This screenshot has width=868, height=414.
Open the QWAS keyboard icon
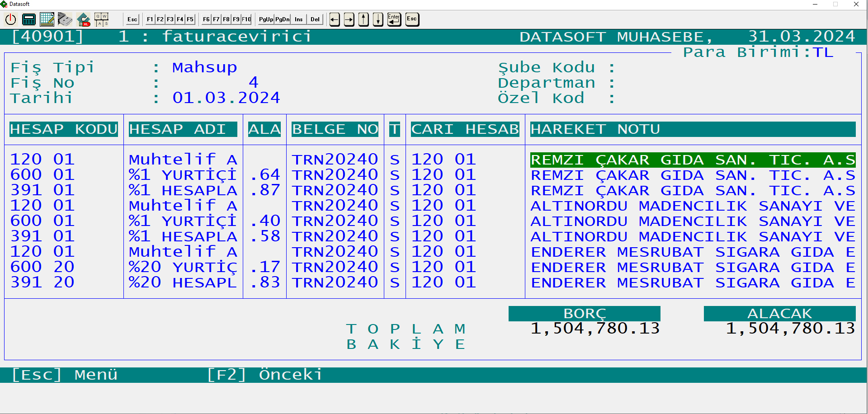102,19
